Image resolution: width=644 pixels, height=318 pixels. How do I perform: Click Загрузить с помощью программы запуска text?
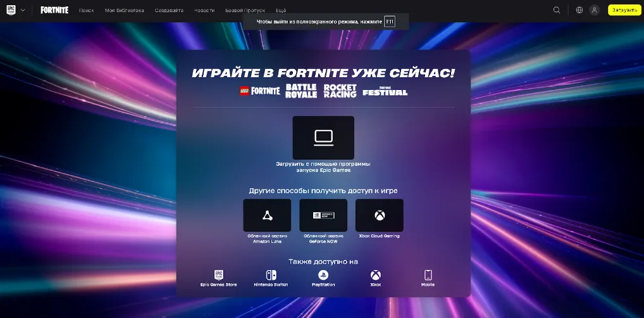pyautogui.click(x=323, y=167)
